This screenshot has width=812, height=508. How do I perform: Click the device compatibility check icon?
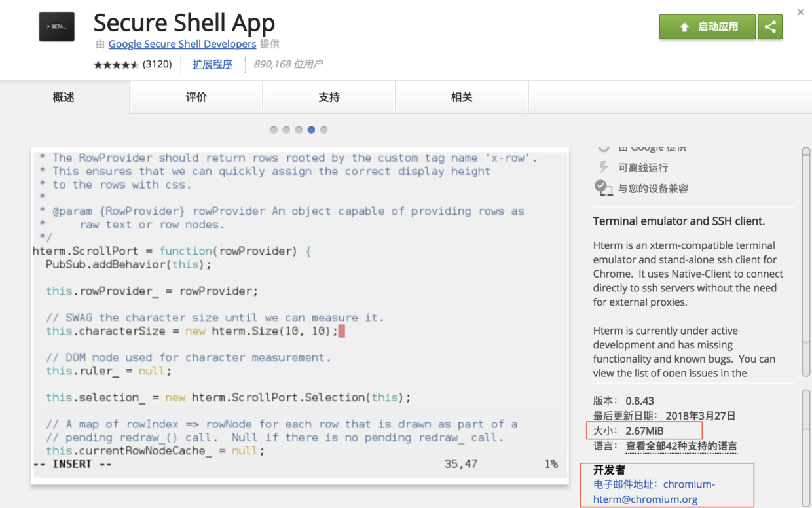(x=603, y=189)
